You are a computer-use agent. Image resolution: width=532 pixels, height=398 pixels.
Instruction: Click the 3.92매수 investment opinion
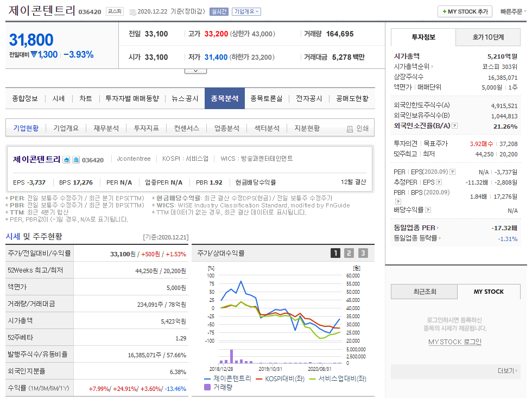(x=481, y=144)
